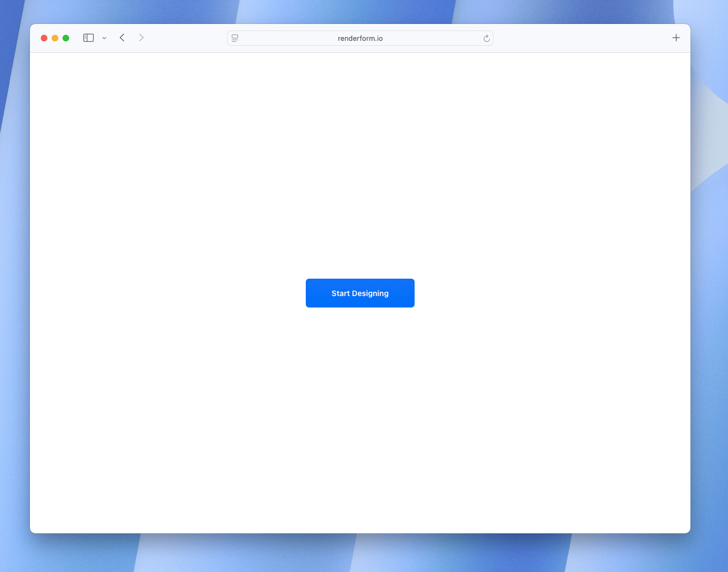Select the smart search field domain label
Viewport: 728px width, 572px height.
(x=360, y=38)
